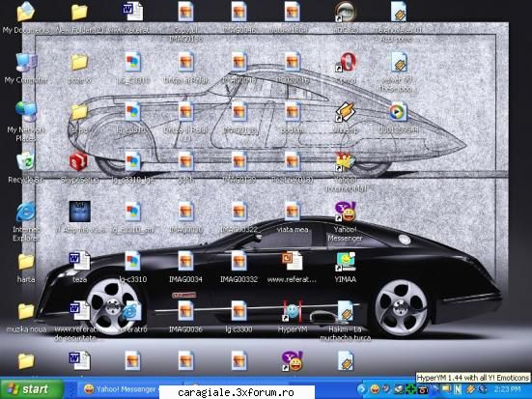Open the referatro Internet shortcut
Screen dimensions: 532x399
click(x=132, y=311)
